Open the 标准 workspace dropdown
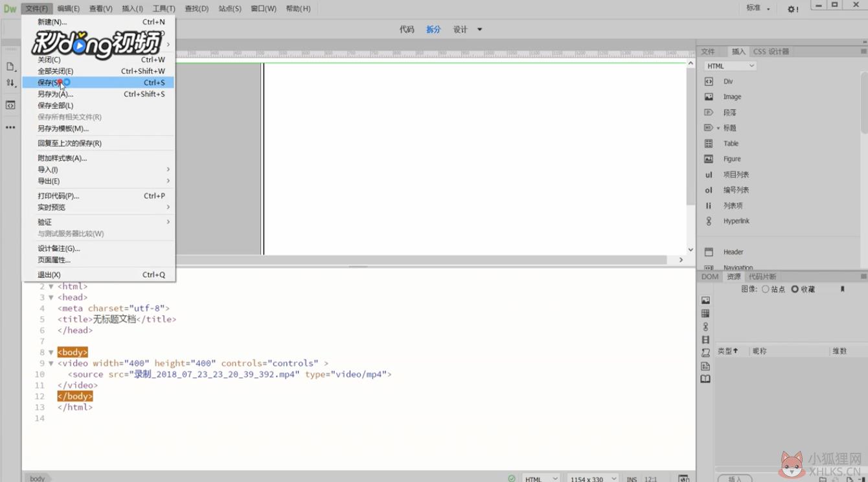Viewport: 868px width, 482px height. pos(758,8)
